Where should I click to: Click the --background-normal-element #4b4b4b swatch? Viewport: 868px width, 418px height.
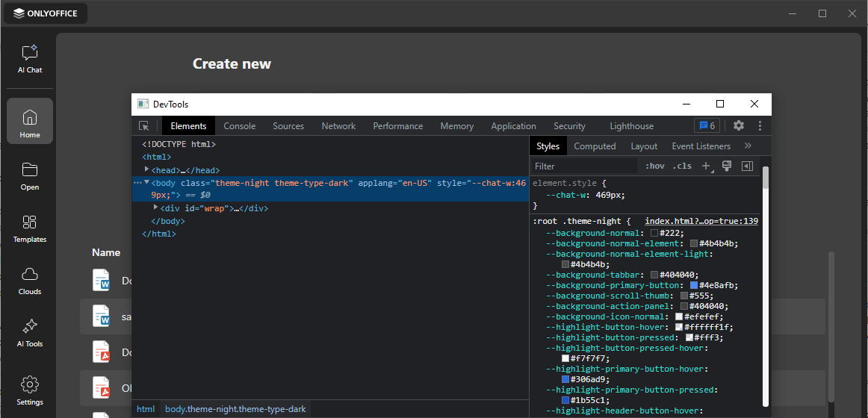pyautogui.click(x=694, y=244)
